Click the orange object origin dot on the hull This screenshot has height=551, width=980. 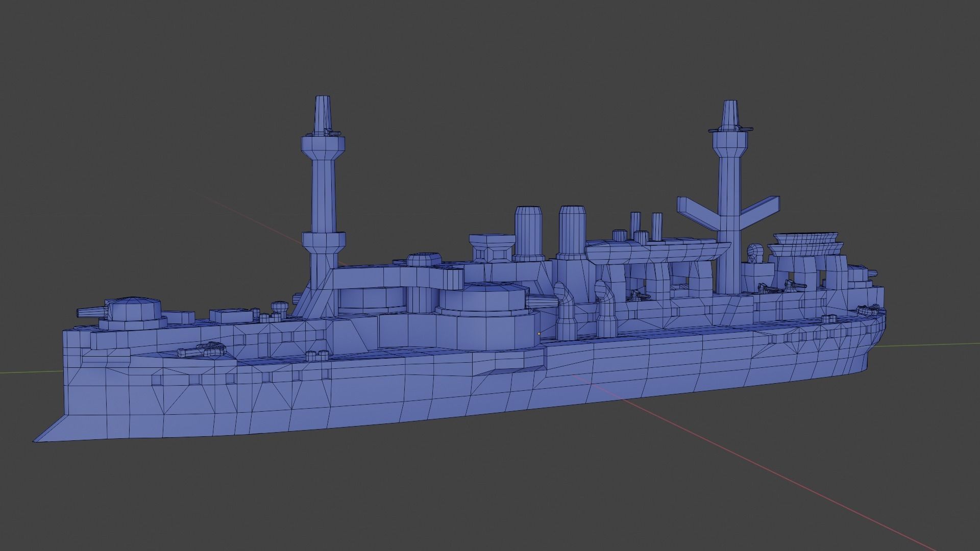pyautogui.click(x=539, y=334)
